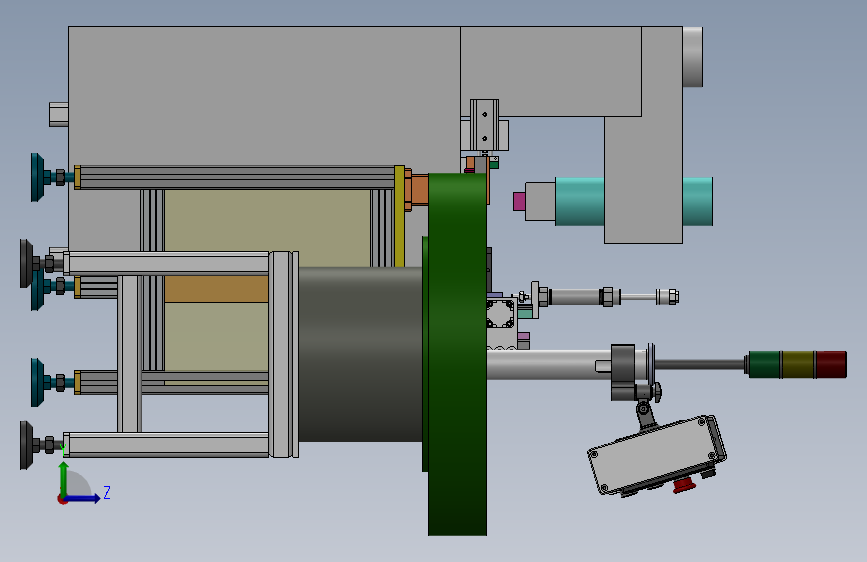Image resolution: width=867 pixels, height=562 pixels.
Task: Pick the linear bearing block with two holes
Action: click(x=484, y=125)
